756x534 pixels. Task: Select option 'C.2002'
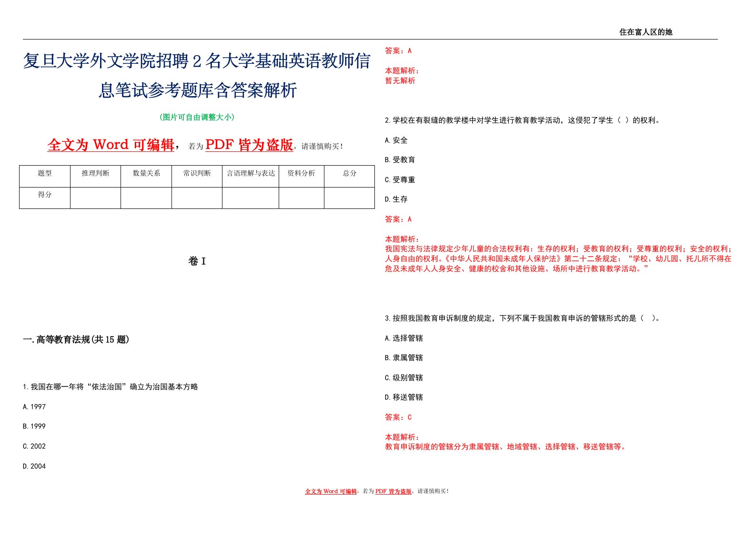[x=34, y=446]
